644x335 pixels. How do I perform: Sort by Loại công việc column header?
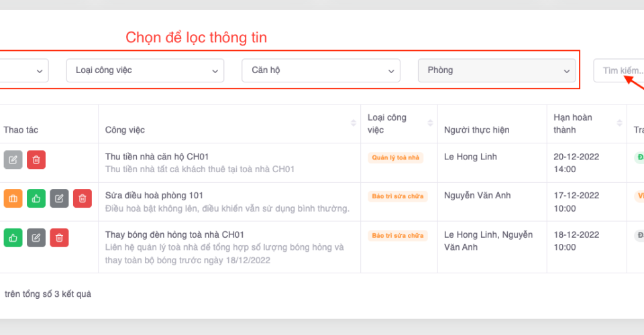[x=430, y=123]
